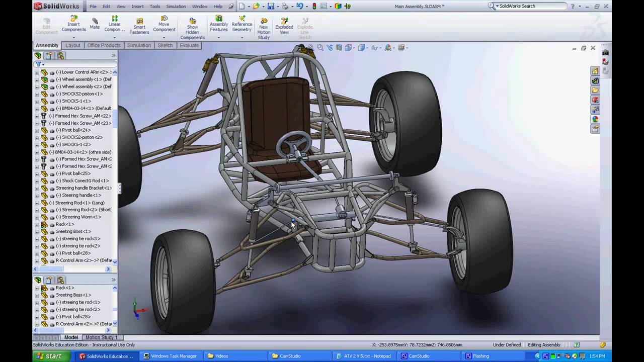Click the Windows Start button
Viewport: 644px width, 362px height.
click(x=48, y=356)
